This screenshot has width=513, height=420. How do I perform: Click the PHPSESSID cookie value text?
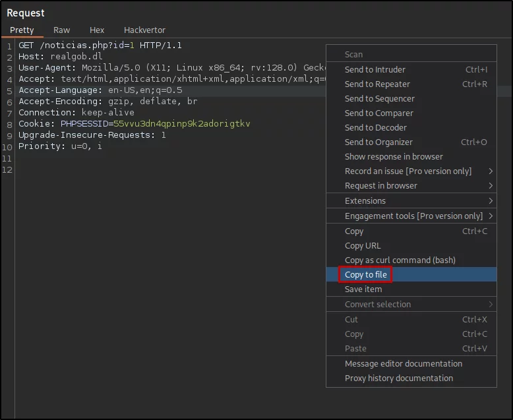point(181,124)
